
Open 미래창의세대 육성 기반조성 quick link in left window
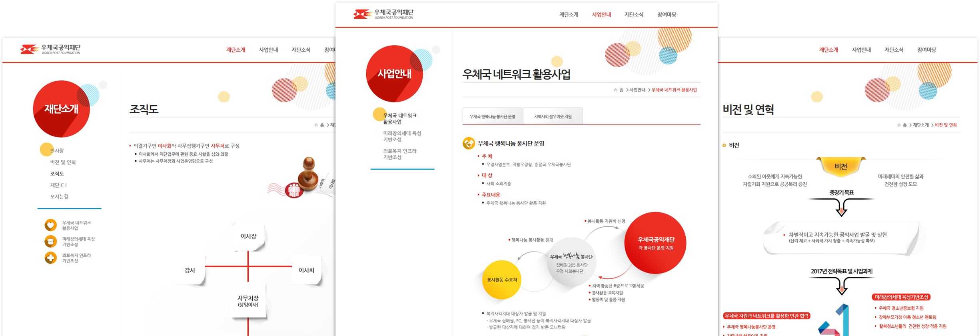click(78, 242)
